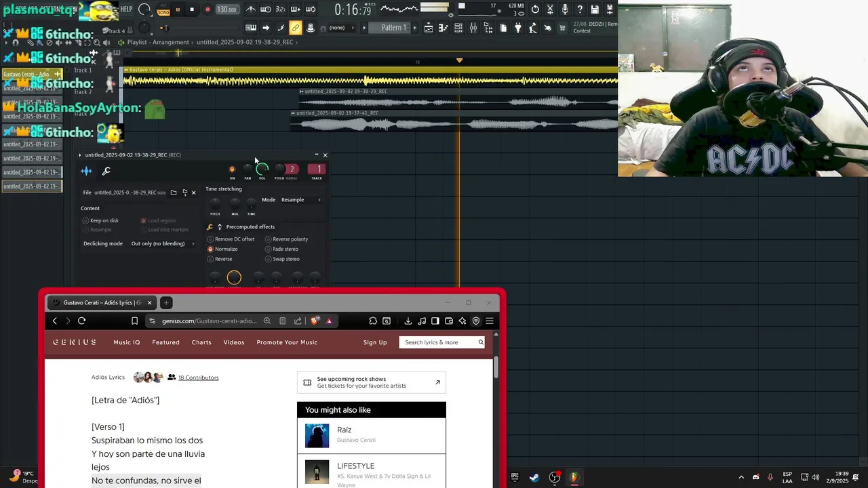The height and width of the screenshot is (488, 868).
Task: Click 'Playlist - Arrangement' breadcrumb
Action: [159, 42]
